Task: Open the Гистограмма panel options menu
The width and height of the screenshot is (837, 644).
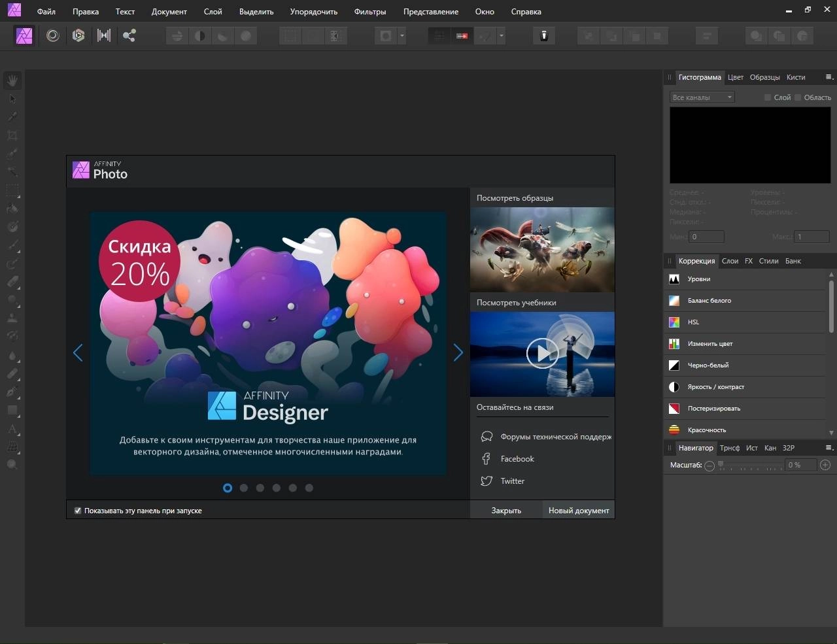Action: (x=829, y=77)
